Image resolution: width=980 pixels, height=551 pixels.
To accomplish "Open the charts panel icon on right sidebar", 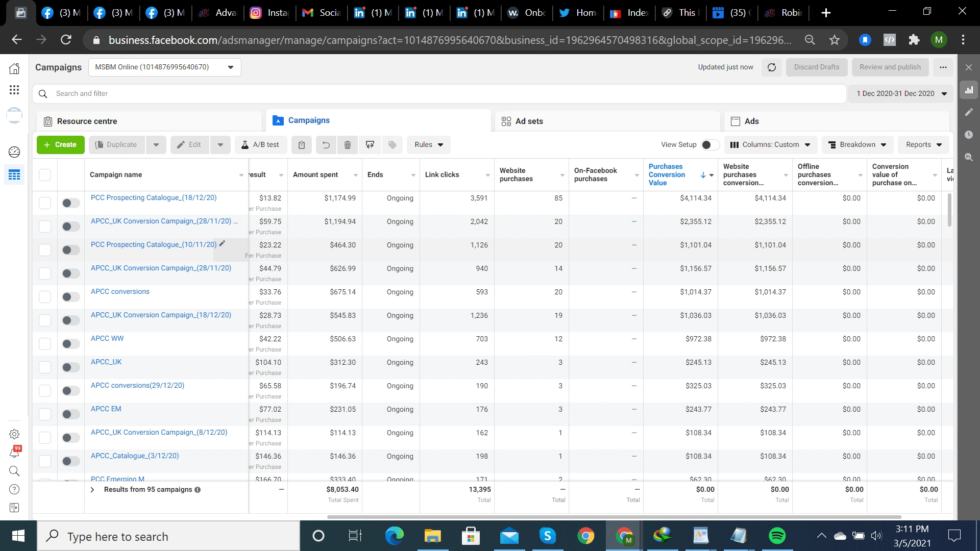I will click(969, 90).
